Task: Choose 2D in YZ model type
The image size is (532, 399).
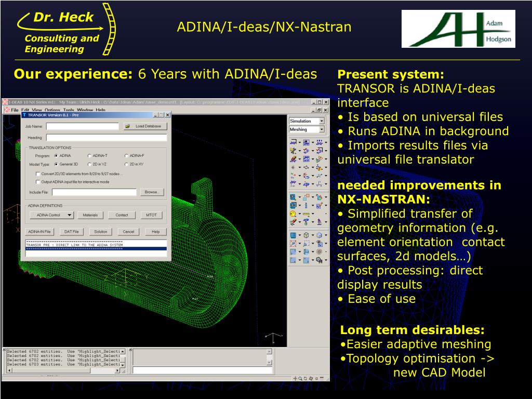Action: 89,164
